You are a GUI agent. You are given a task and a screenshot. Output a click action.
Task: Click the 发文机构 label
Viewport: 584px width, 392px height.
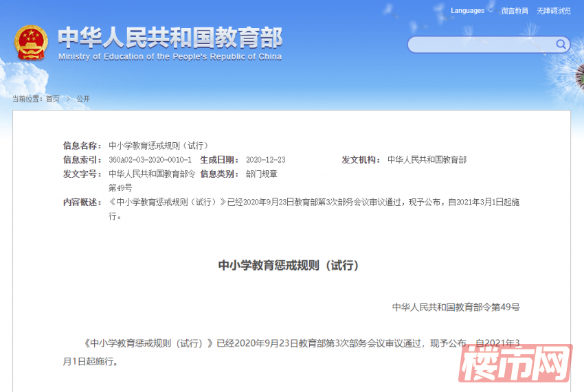(361, 160)
